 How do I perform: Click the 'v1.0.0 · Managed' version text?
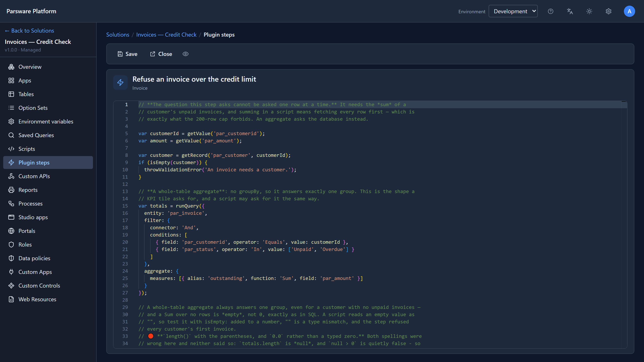(23, 50)
